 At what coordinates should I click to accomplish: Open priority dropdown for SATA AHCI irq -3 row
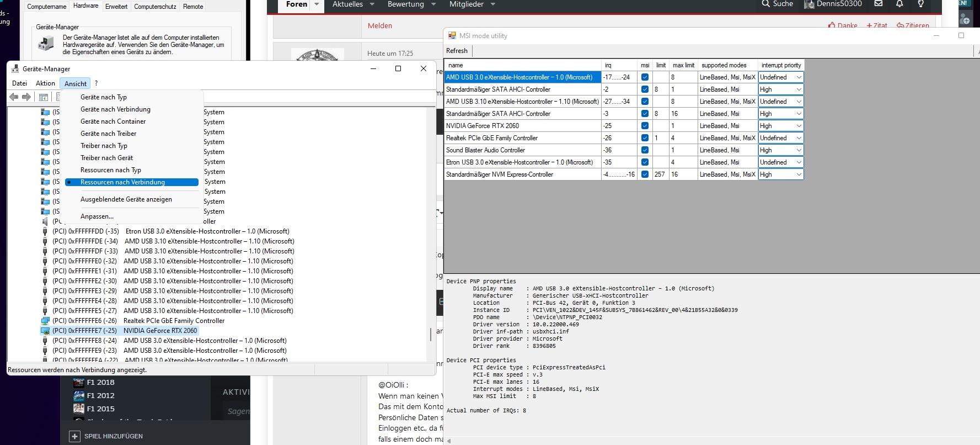click(x=780, y=114)
